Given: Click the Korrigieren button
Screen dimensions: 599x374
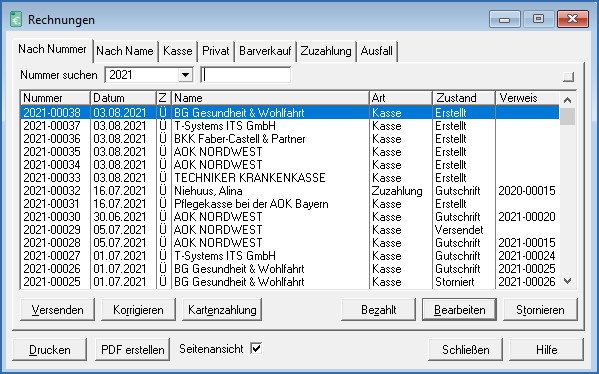Looking at the screenshot, I should pyautogui.click(x=138, y=309).
